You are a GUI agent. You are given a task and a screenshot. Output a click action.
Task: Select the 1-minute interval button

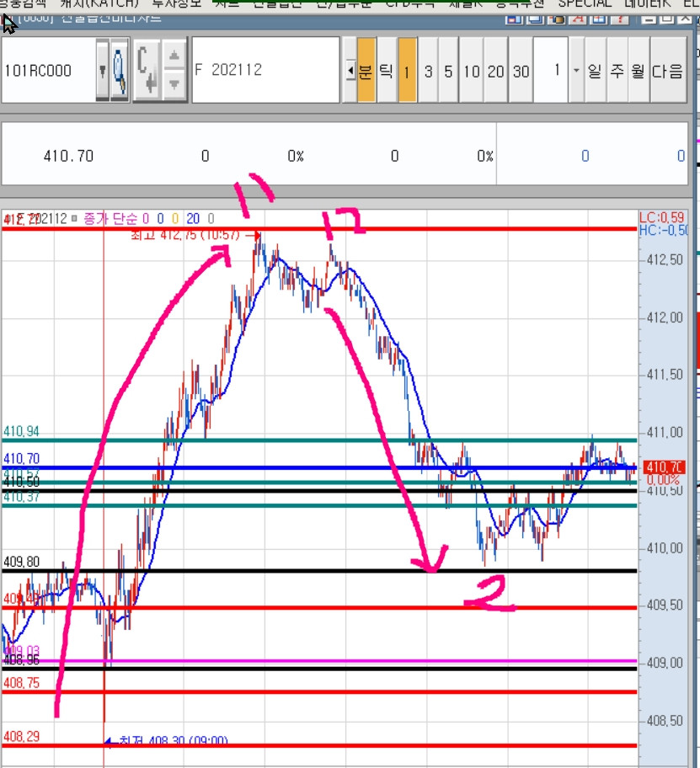(x=407, y=70)
